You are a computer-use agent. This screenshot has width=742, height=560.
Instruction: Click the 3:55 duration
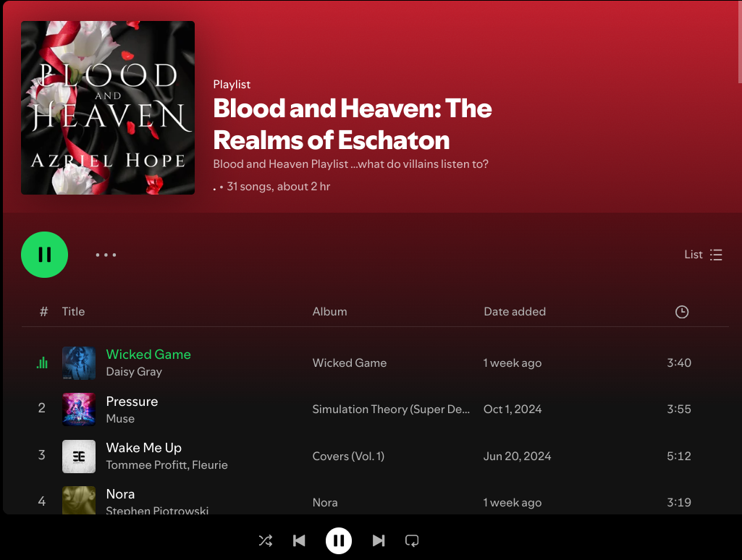(x=679, y=409)
